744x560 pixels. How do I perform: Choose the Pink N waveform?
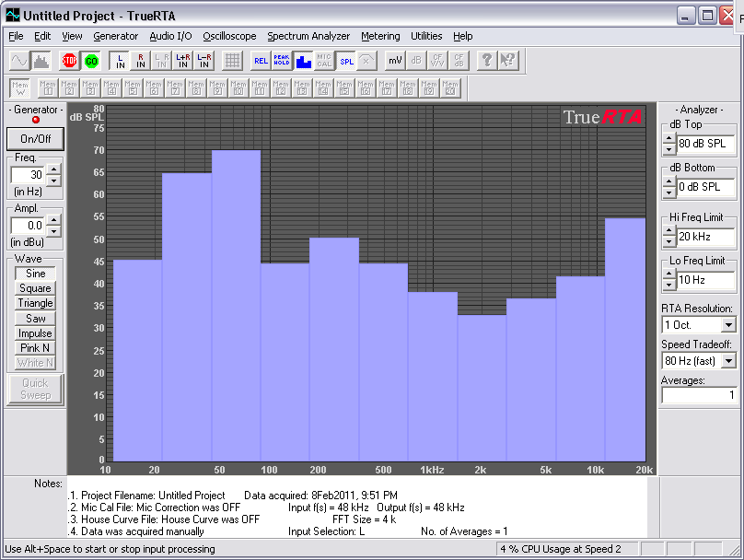tap(35, 348)
